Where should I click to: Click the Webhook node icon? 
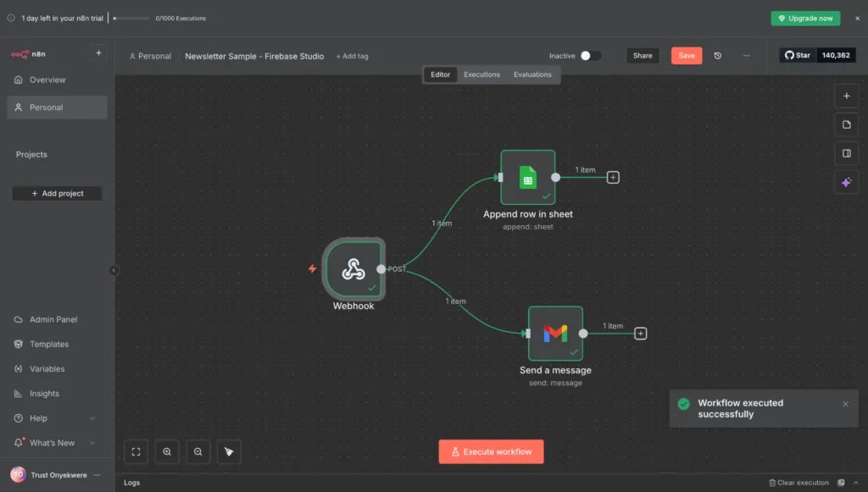pos(353,269)
